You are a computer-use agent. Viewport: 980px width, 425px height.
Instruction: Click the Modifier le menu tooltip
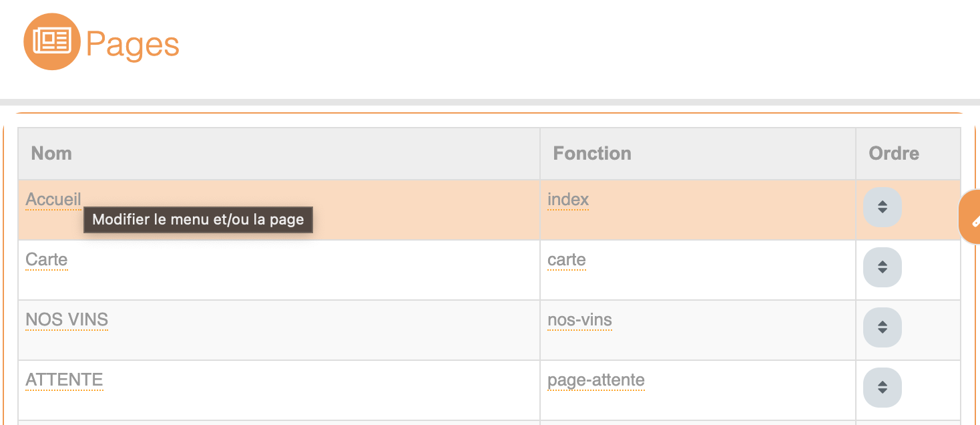coord(198,220)
